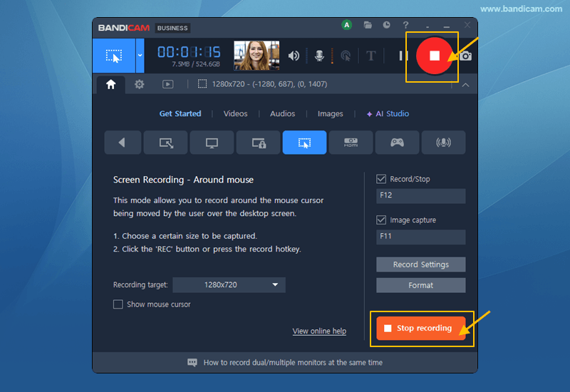Toggle the Record/Stop hotkey checkbox
Image resolution: width=570 pixels, height=392 pixels.
pos(381,179)
